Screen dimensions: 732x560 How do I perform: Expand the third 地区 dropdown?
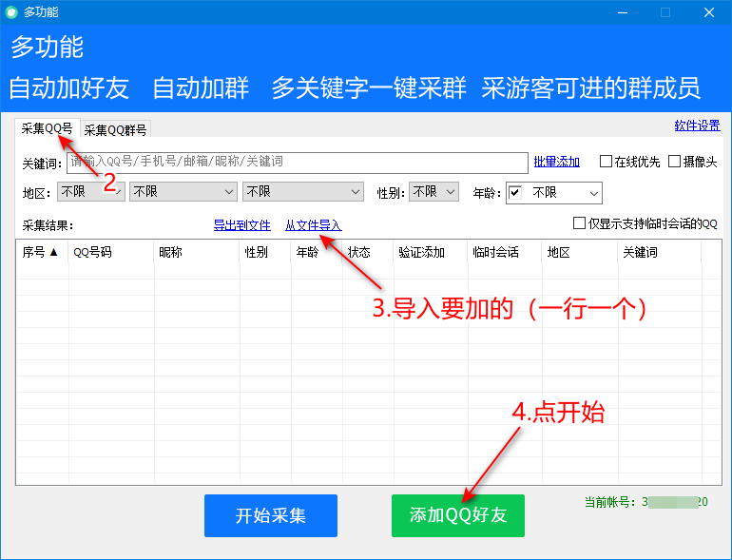tap(302, 192)
